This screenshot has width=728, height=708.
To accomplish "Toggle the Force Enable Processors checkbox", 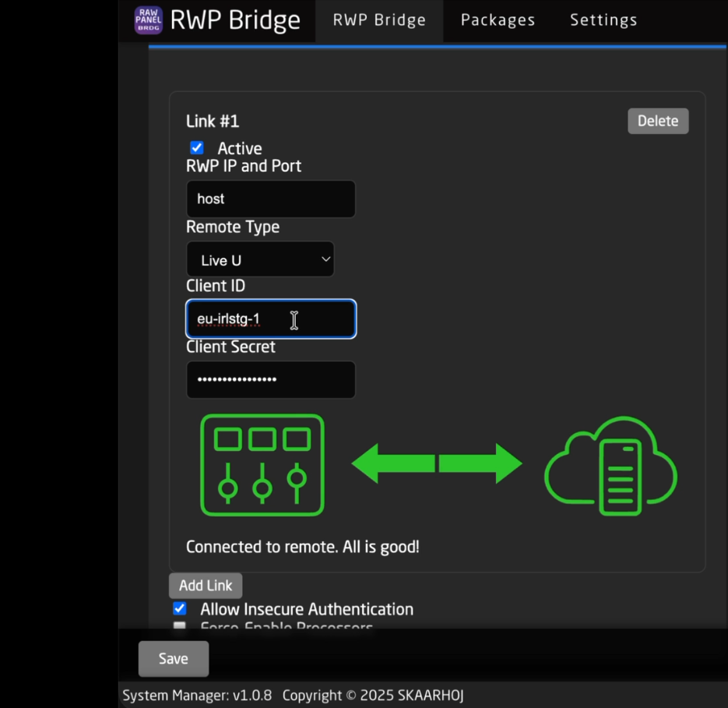I will [180, 625].
